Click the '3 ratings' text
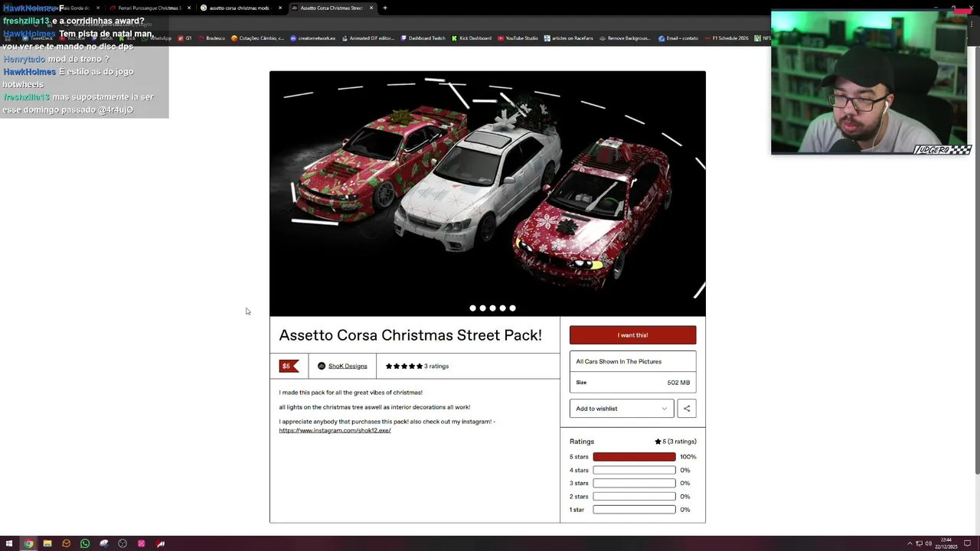This screenshot has width=980, height=551. point(436,366)
